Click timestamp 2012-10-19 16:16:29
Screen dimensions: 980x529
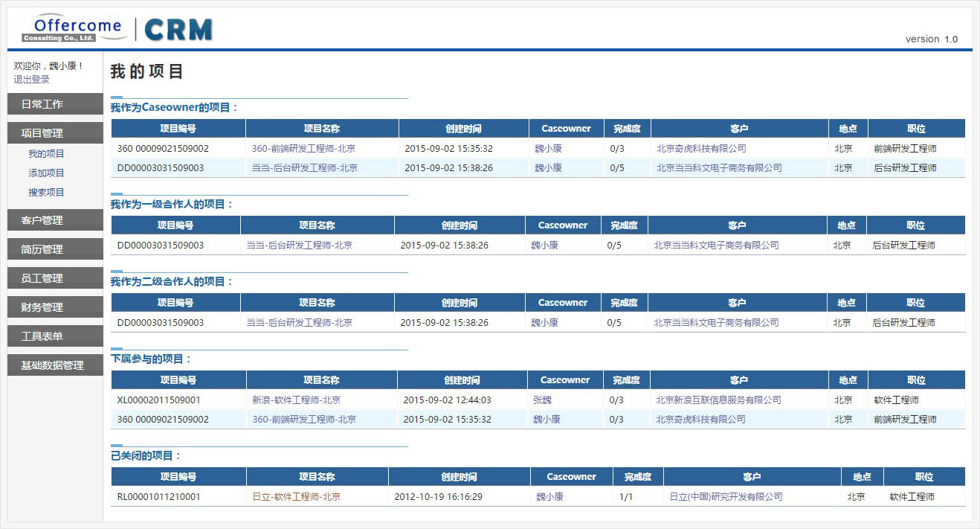pyautogui.click(x=438, y=497)
